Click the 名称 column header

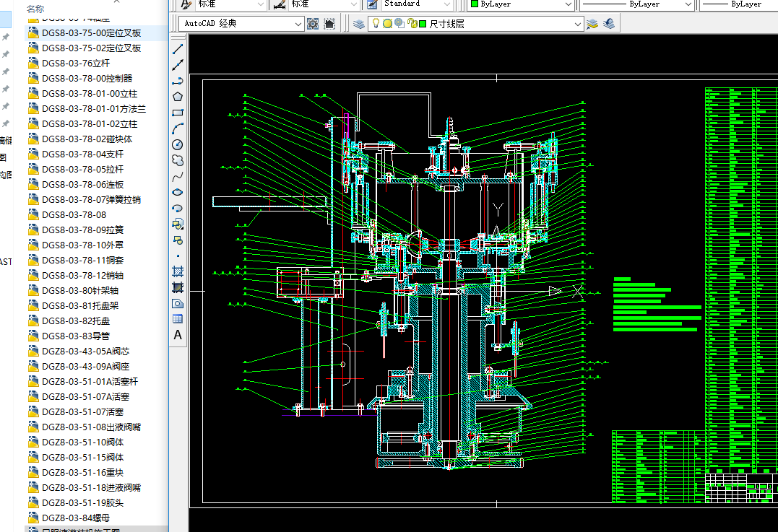click(36, 9)
